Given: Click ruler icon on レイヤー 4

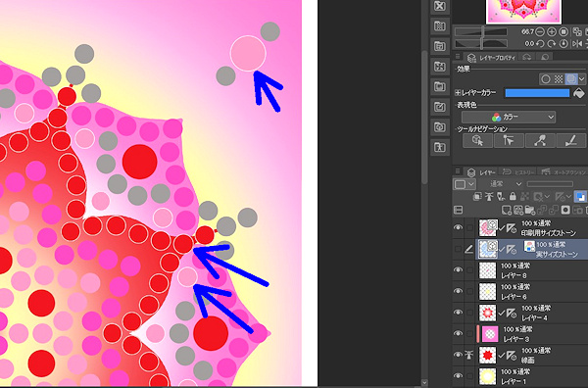Looking at the screenshot, I should (x=511, y=313).
